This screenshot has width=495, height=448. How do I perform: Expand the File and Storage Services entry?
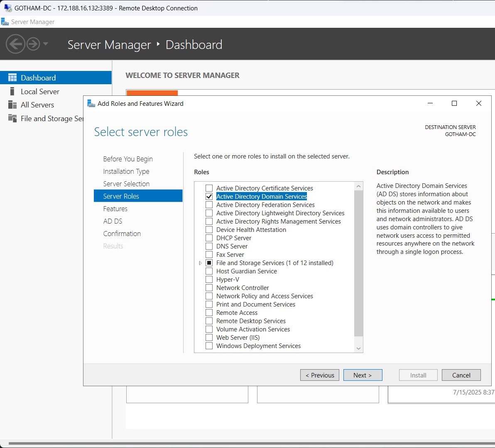pyautogui.click(x=201, y=263)
